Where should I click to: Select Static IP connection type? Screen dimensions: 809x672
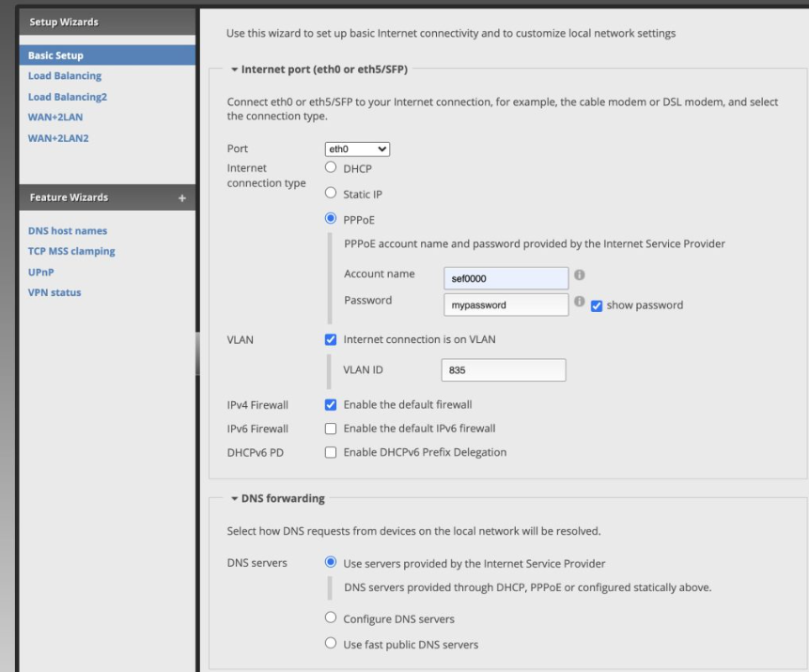(331, 194)
